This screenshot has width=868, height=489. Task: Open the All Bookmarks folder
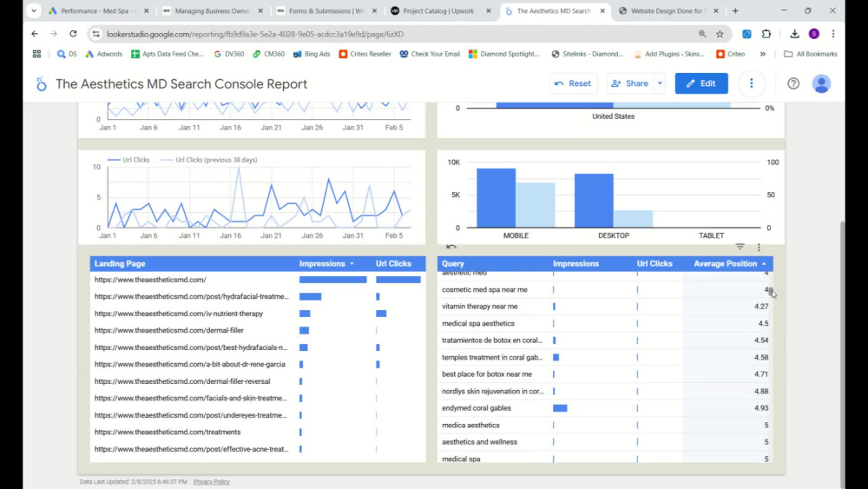(x=811, y=54)
